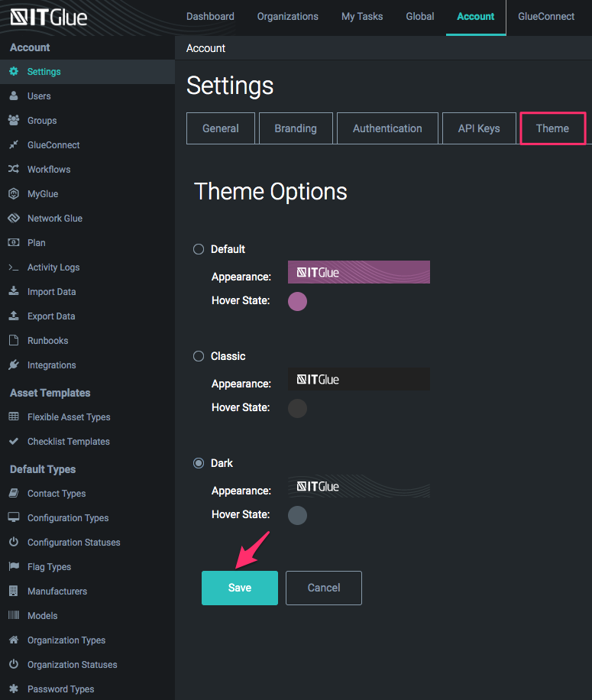Open the Branding tab
This screenshot has width=592, height=700.
click(296, 128)
